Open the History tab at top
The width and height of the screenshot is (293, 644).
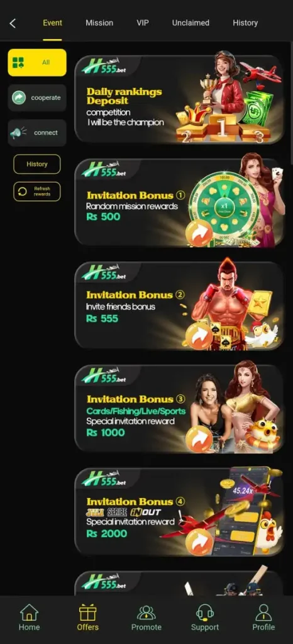245,23
